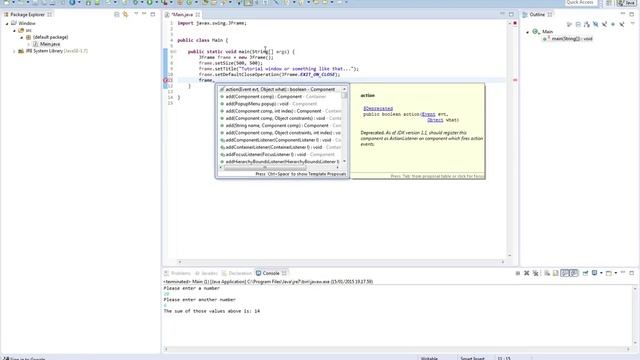The width and height of the screenshot is (640, 360).
Task: Open the Open Console dropdown arrow
Action: point(616,273)
